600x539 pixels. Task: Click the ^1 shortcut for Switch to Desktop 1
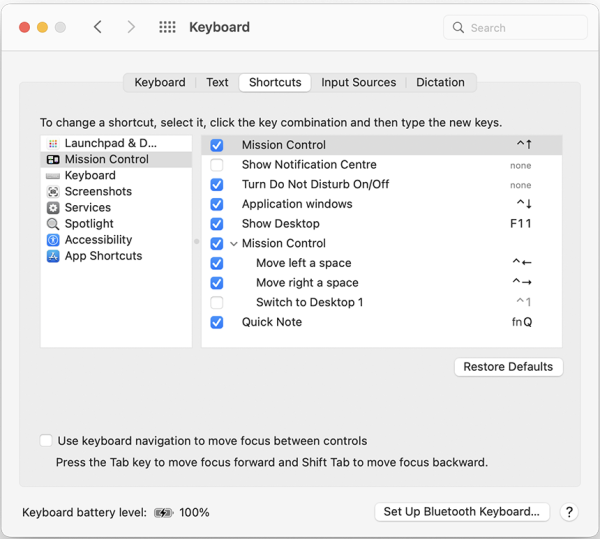click(x=524, y=302)
